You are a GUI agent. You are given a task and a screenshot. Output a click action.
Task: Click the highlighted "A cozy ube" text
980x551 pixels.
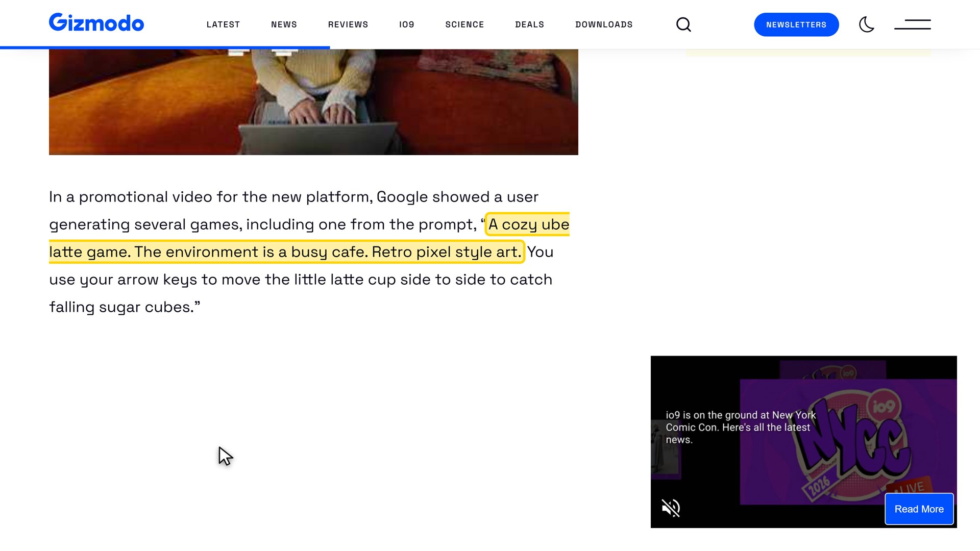(x=529, y=224)
